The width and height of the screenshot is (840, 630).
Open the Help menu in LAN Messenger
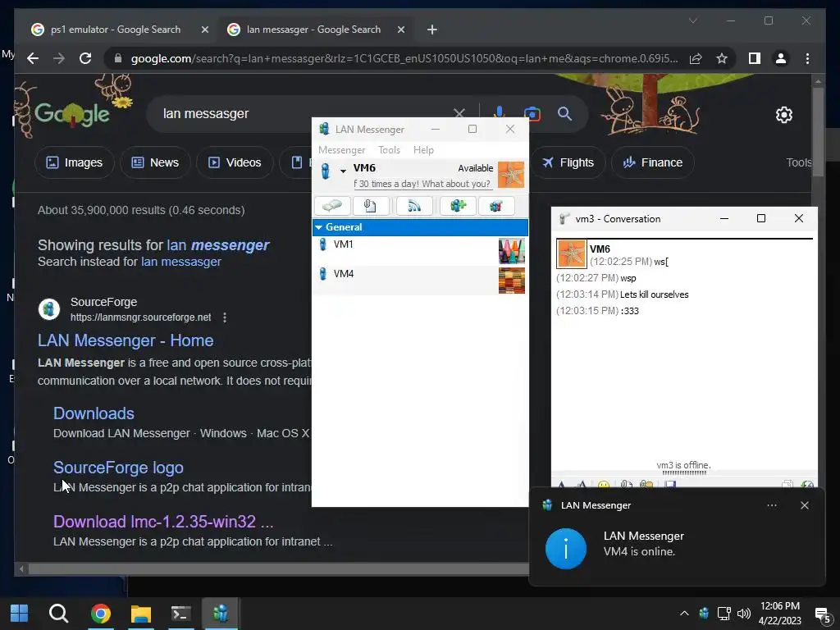[x=423, y=150]
